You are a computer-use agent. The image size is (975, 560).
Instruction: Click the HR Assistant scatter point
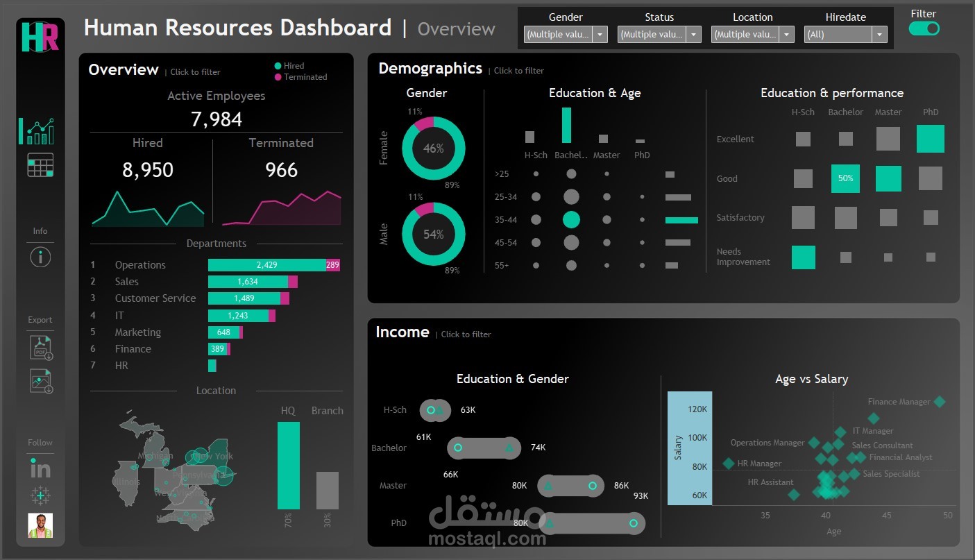point(794,494)
